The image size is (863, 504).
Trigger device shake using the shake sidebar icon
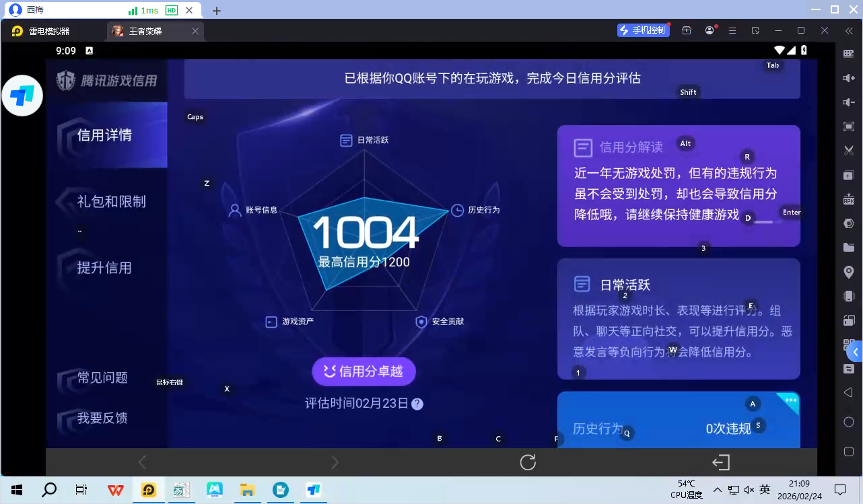849,295
